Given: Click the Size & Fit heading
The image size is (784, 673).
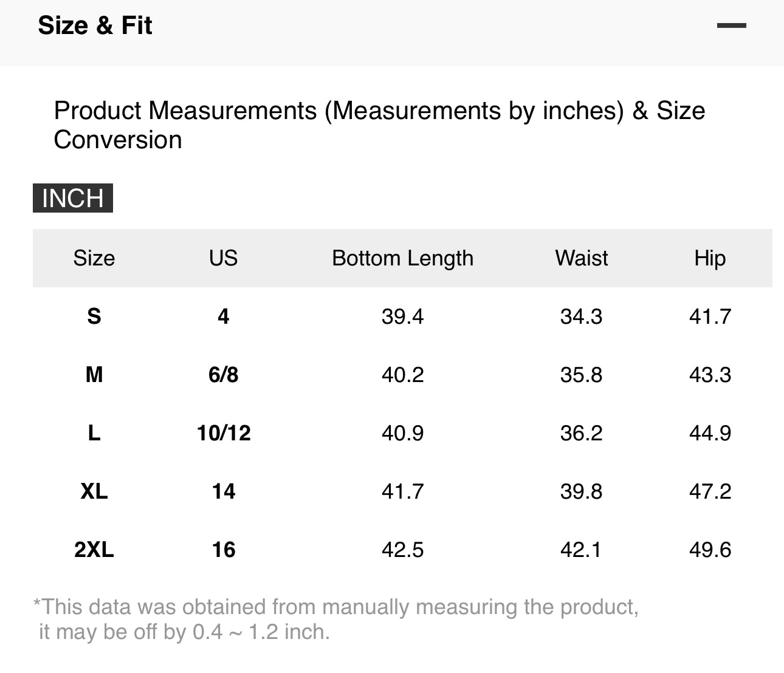Looking at the screenshot, I should coord(95,26).
